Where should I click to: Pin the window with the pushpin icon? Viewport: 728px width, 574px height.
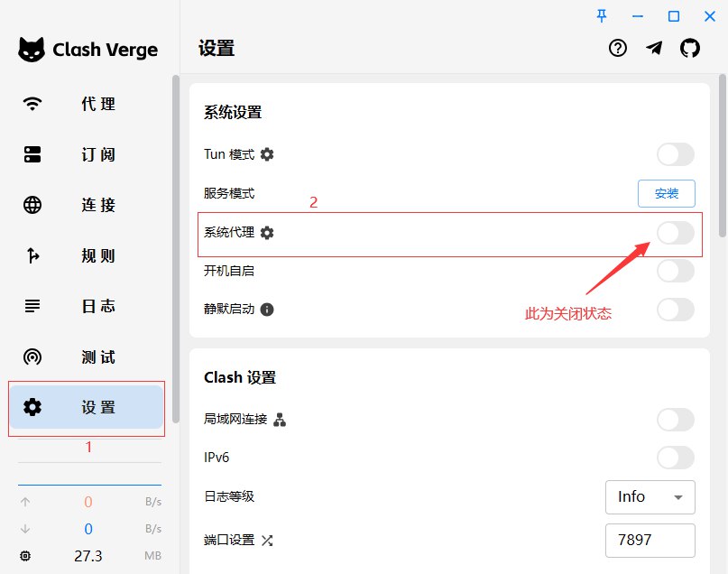coord(602,15)
